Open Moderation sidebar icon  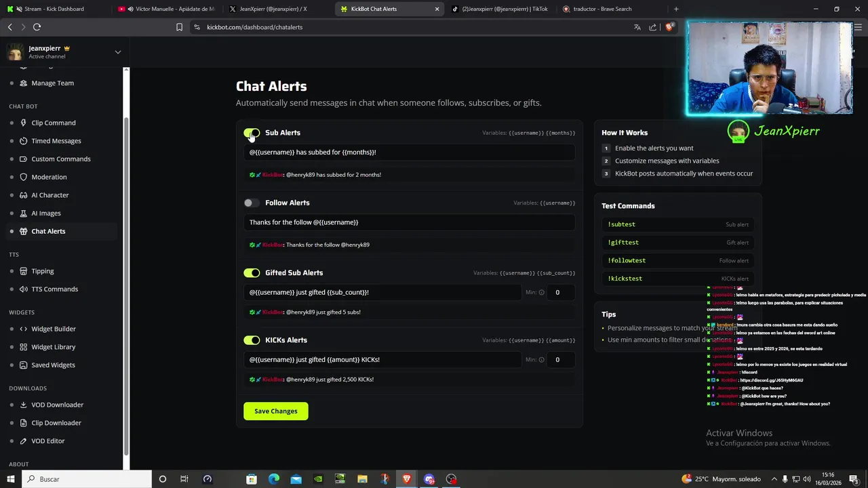coord(23,177)
